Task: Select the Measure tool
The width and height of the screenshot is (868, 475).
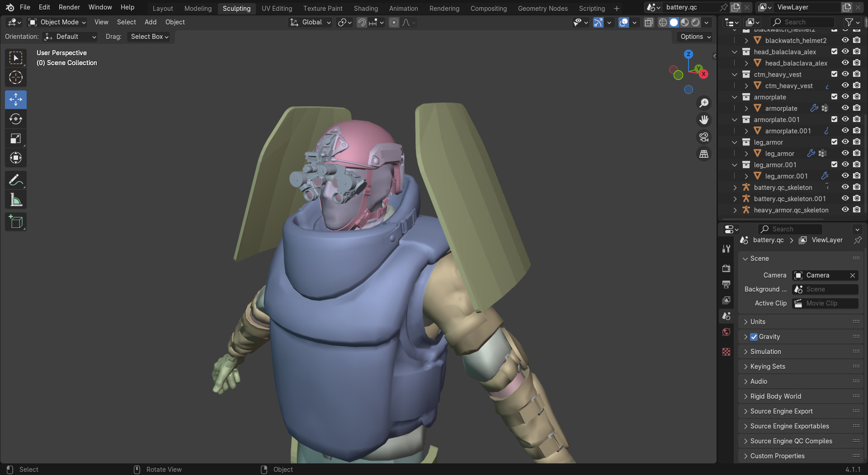Action: pyautogui.click(x=15, y=199)
